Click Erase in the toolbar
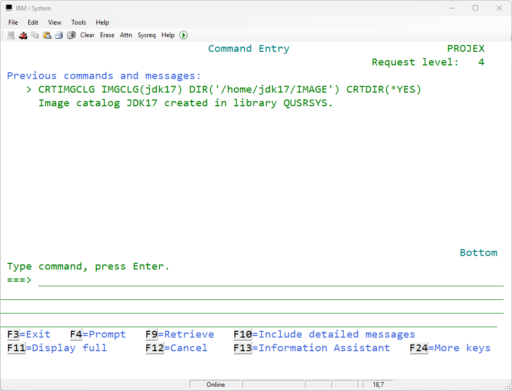Image resolution: width=512 pixels, height=391 pixels. pyautogui.click(x=107, y=35)
